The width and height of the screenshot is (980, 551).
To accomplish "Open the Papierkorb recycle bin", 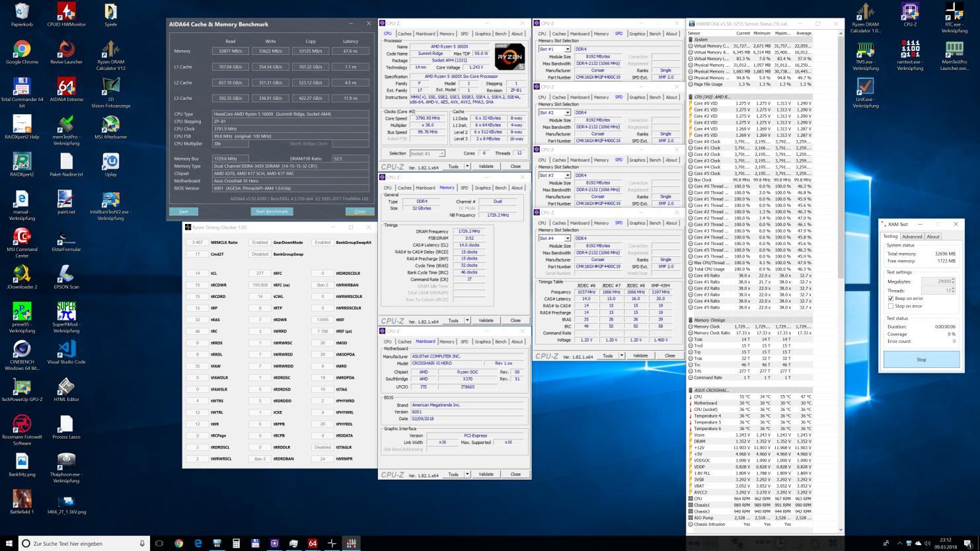I will (22, 15).
